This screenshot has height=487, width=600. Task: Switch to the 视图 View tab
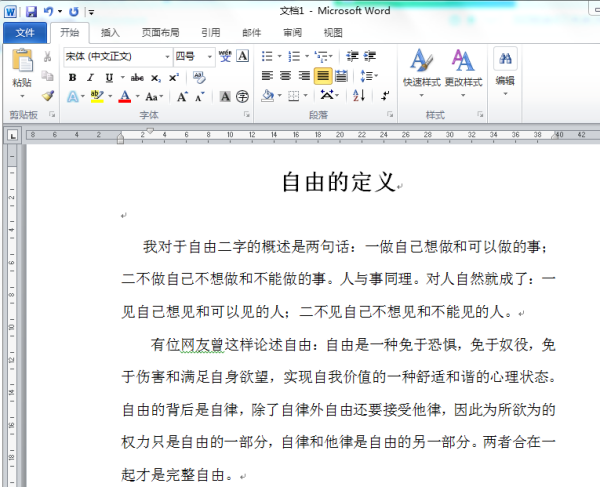(333, 33)
